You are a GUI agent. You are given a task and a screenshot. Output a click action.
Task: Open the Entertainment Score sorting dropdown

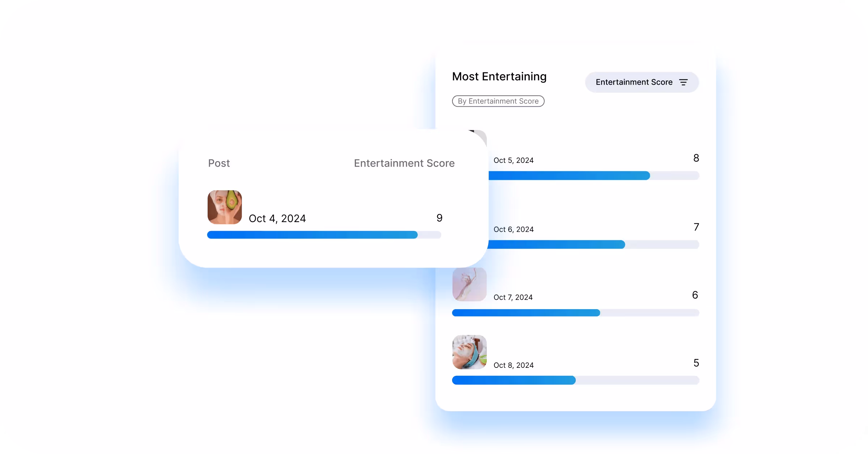point(642,82)
